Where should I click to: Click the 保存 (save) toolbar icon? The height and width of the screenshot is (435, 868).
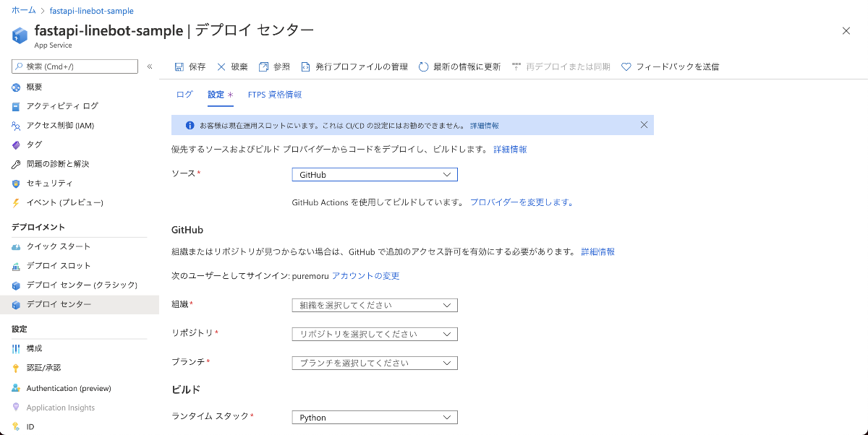pos(179,66)
